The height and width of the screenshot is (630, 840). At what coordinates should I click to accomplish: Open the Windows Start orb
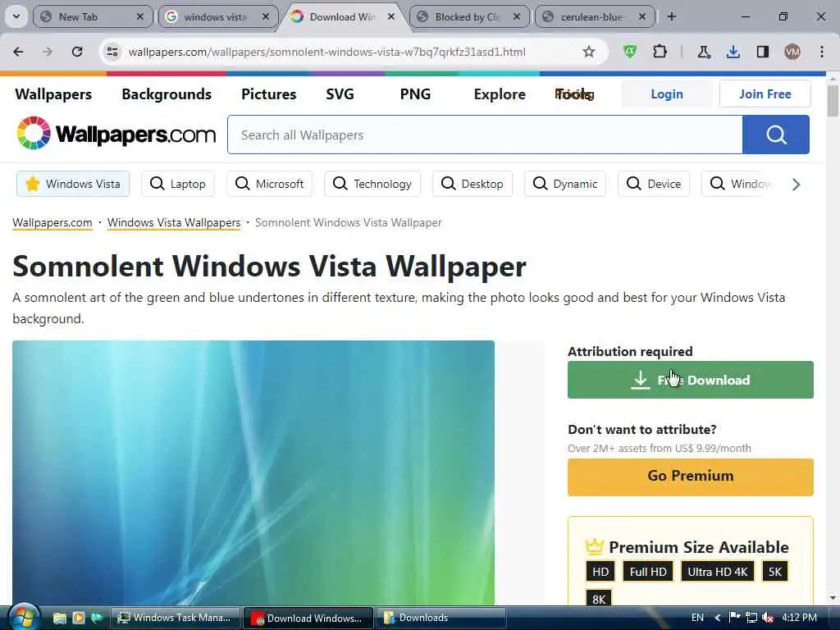click(x=24, y=617)
